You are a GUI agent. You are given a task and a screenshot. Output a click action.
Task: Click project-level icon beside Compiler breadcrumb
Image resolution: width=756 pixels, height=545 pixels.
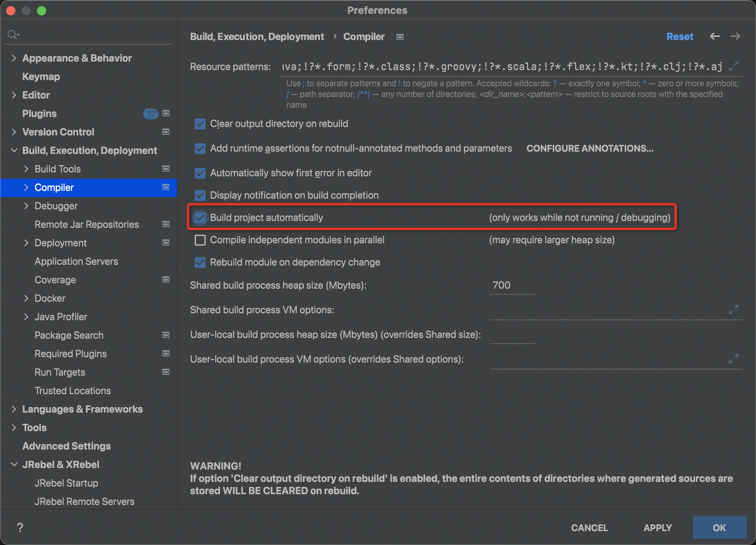[x=400, y=37]
